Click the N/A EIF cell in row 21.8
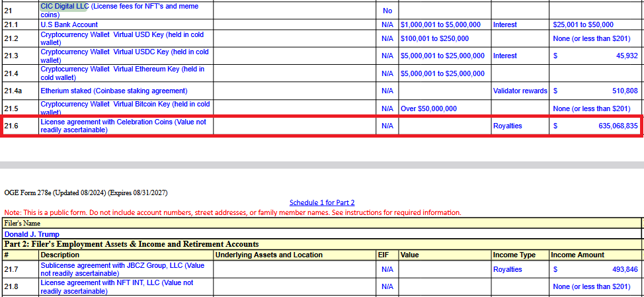Image resolution: width=644 pixels, height=297 pixels. pyautogui.click(x=387, y=286)
